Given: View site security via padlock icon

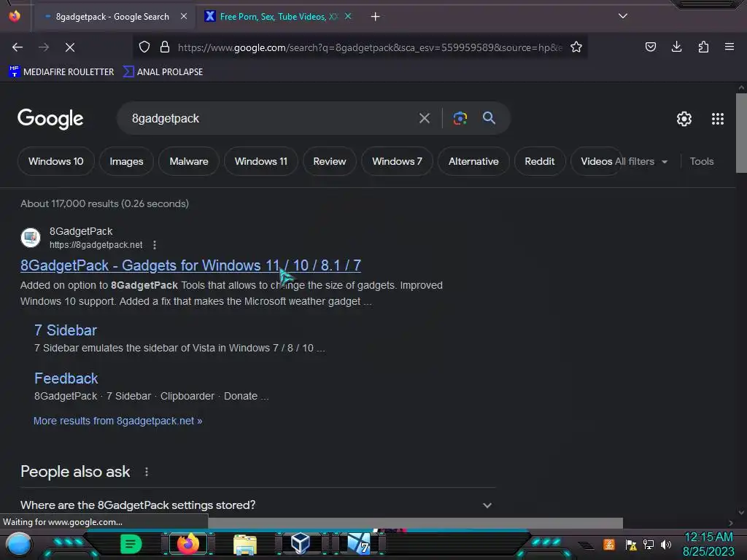Looking at the screenshot, I should click(165, 47).
